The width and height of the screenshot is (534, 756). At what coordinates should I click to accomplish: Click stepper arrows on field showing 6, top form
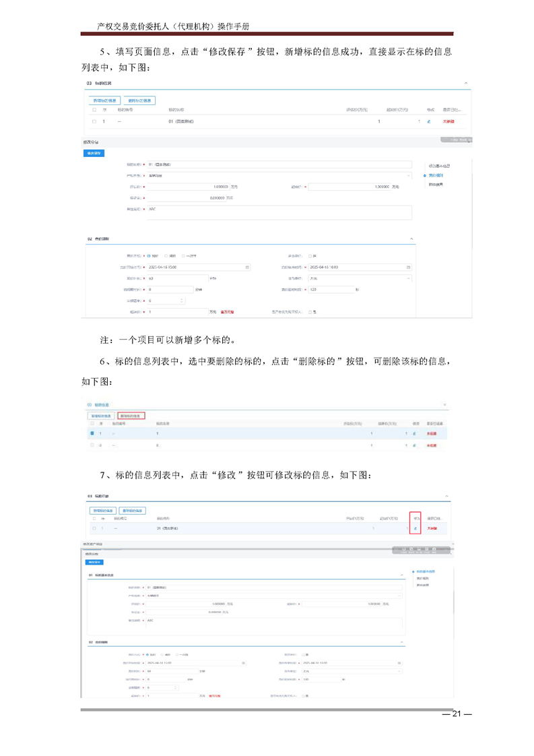coord(181,301)
